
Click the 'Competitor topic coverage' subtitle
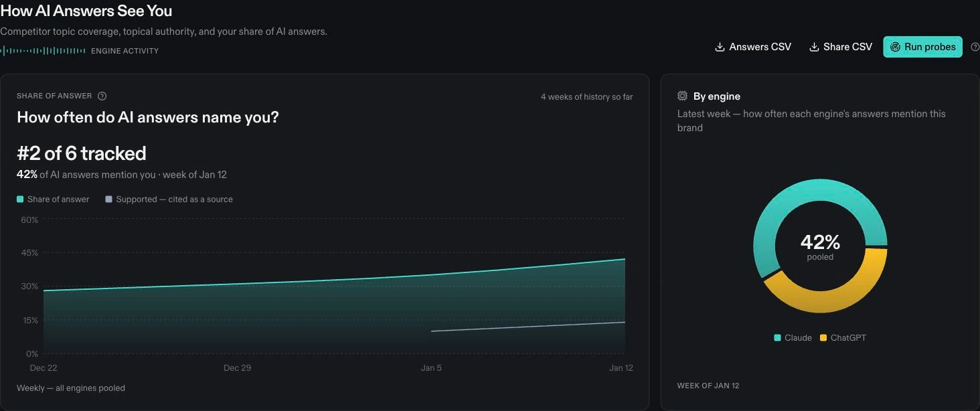pyautogui.click(x=163, y=31)
